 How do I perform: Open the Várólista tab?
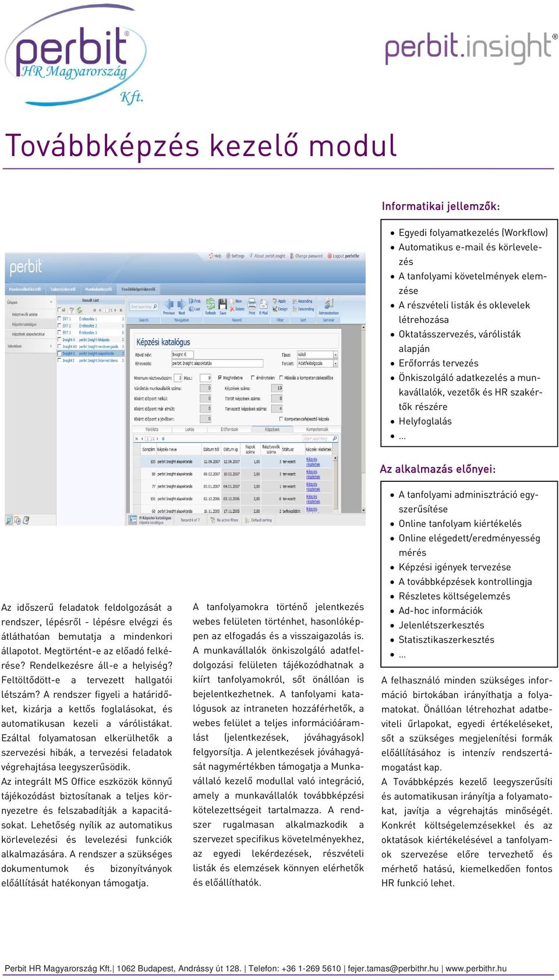click(151, 429)
